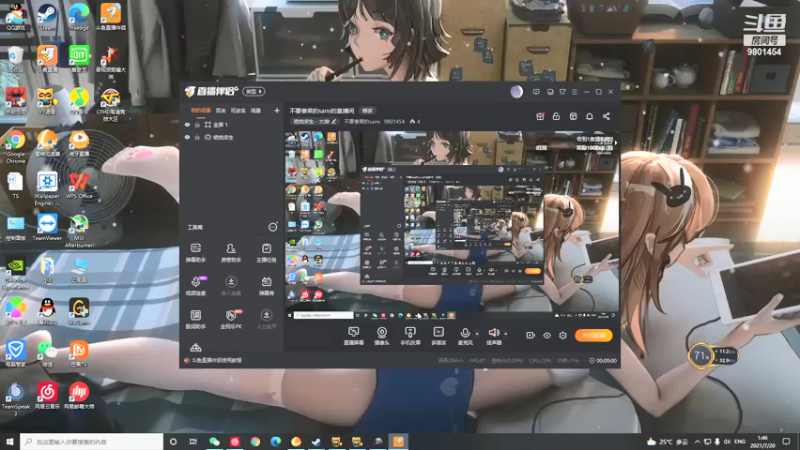
Task: Hide the 绝地求生 source with its eye
Action: (187, 137)
